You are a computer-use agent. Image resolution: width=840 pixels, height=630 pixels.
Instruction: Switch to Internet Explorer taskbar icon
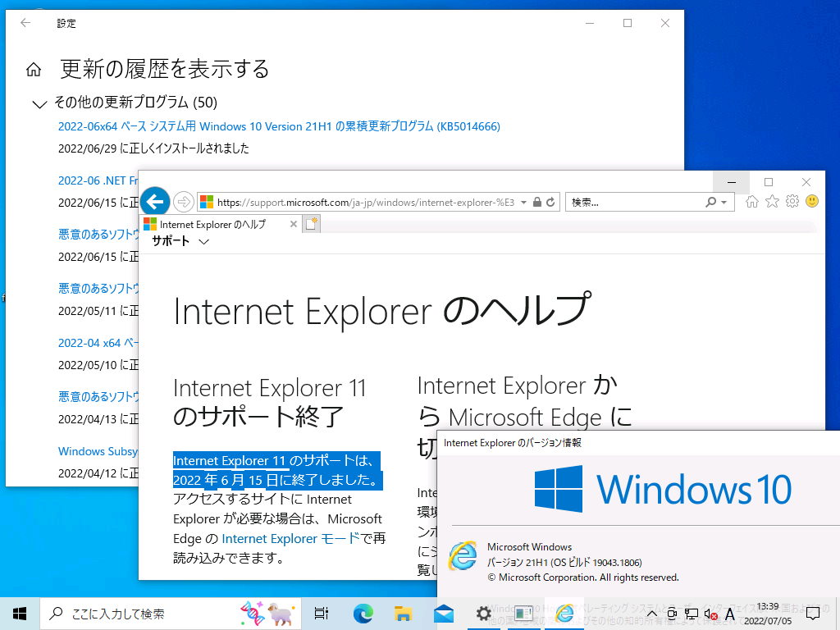tap(564, 614)
